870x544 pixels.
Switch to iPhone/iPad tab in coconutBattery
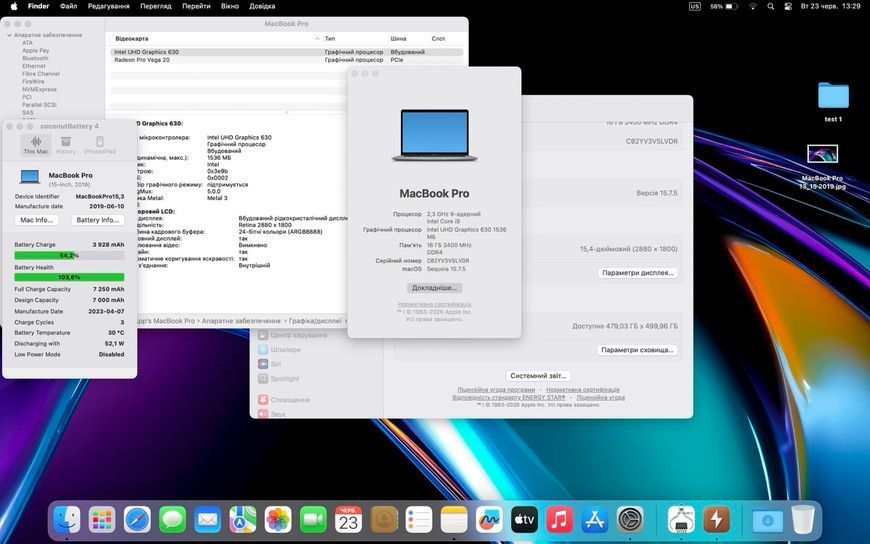100,145
